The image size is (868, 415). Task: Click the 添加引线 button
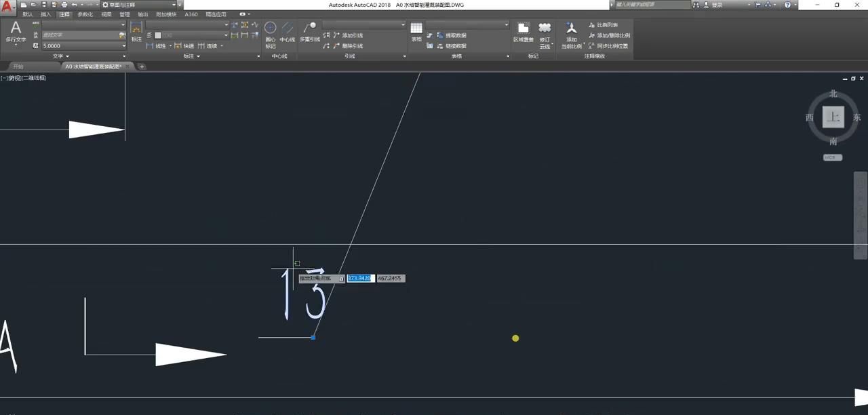pos(352,35)
